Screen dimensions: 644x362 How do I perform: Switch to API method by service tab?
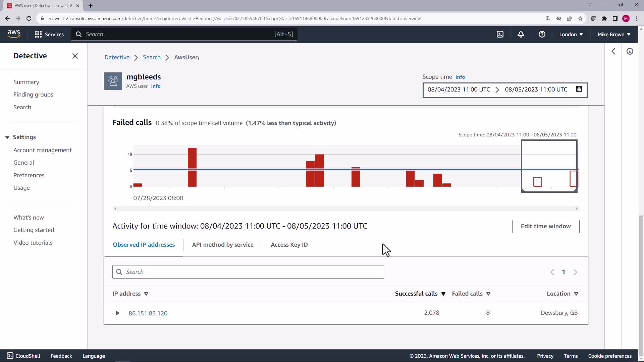click(223, 245)
